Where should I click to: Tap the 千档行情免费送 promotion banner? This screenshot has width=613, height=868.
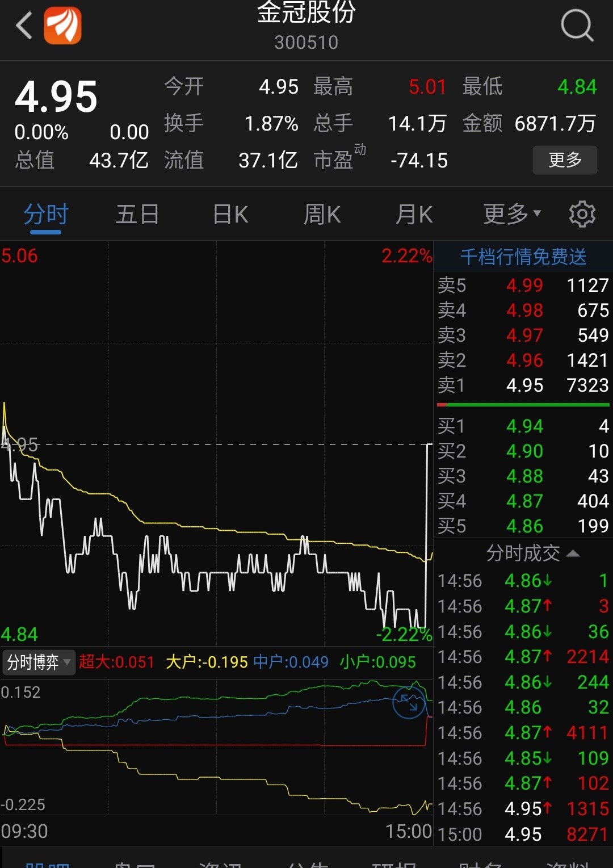click(x=522, y=255)
